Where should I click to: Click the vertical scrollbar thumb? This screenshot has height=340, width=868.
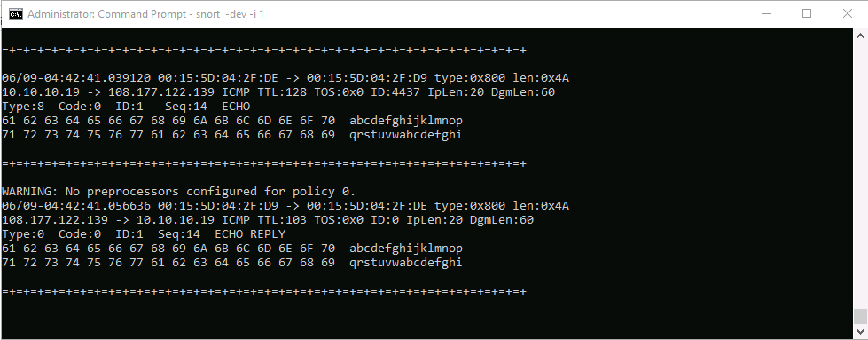pos(860,316)
